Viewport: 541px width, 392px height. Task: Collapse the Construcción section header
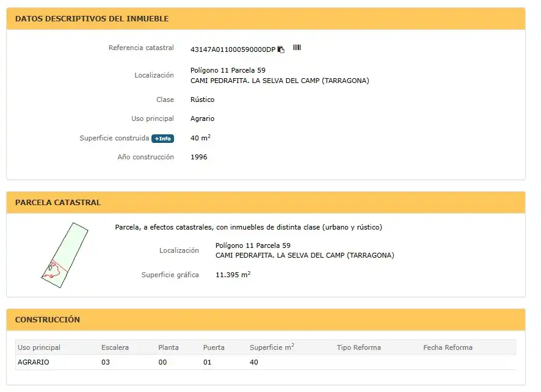click(266, 319)
